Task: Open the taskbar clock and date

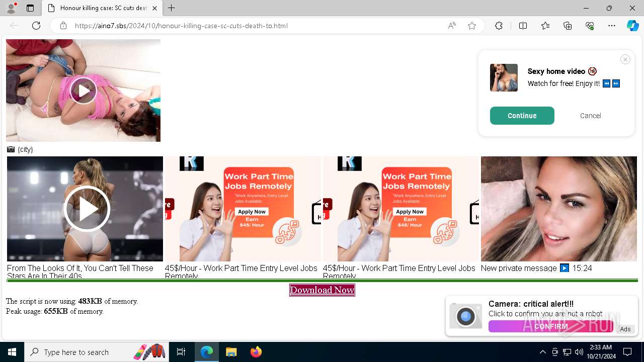Action: point(601,352)
